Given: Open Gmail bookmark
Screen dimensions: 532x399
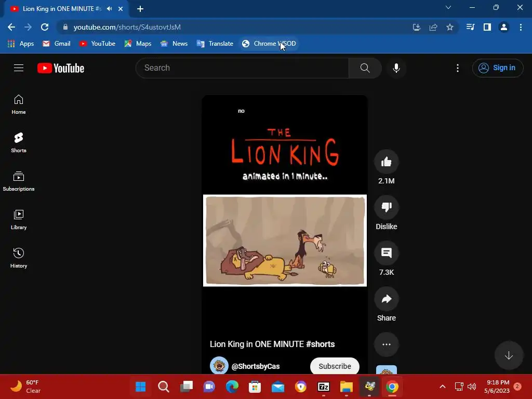Looking at the screenshot, I should (56, 44).
